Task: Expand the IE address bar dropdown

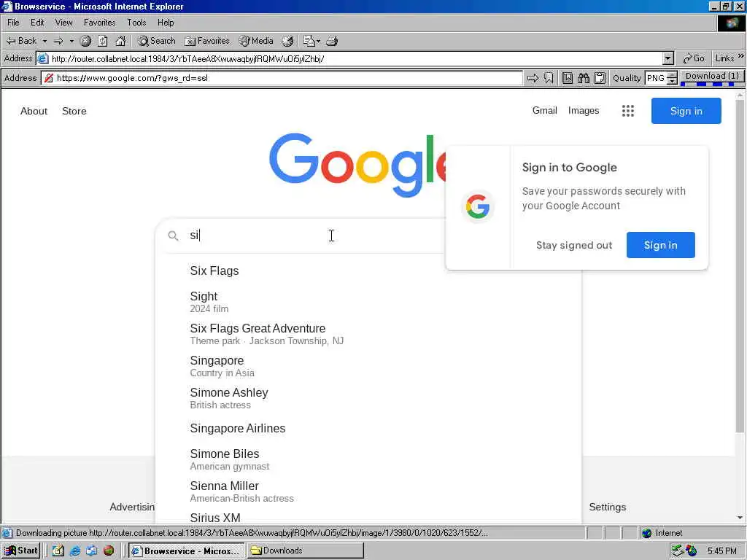Action: 668,58
